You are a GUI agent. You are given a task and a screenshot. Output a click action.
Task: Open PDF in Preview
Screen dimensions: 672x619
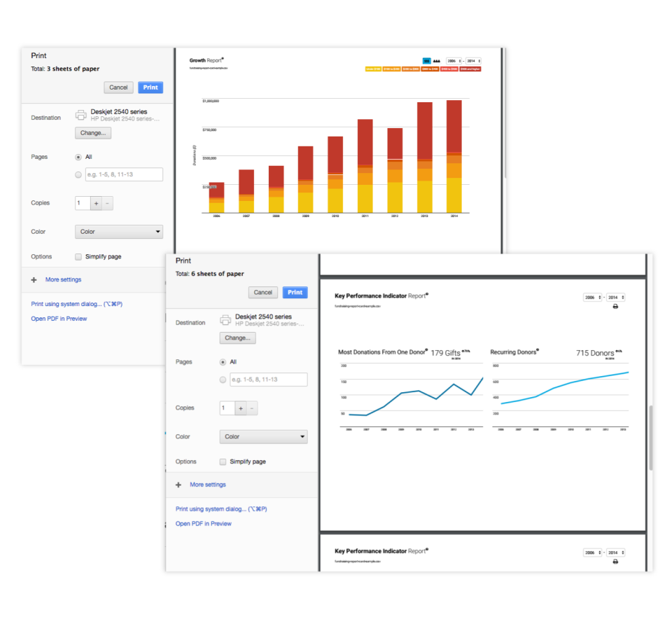pyautogui.click(x=203, y=523)
